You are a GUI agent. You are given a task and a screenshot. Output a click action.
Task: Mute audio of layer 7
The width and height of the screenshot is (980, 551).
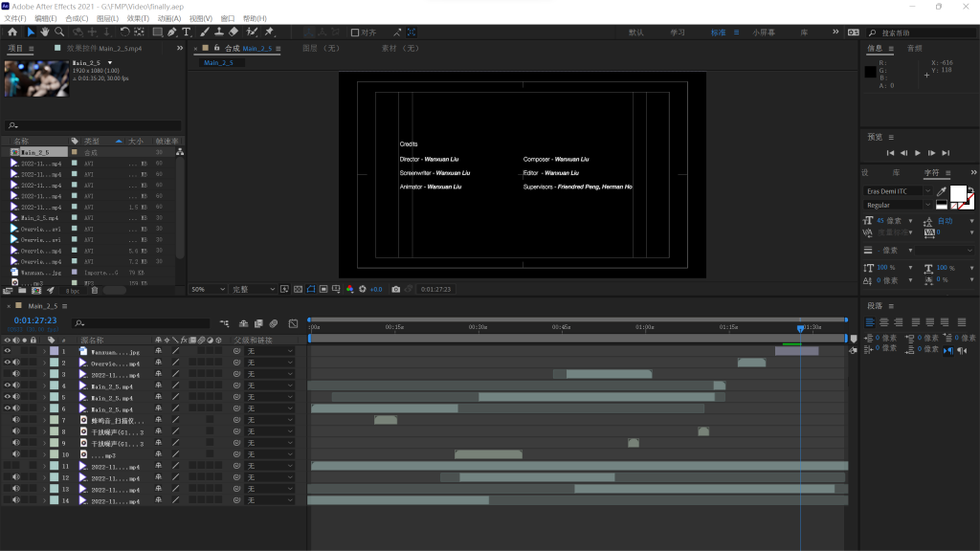[16, 420]
